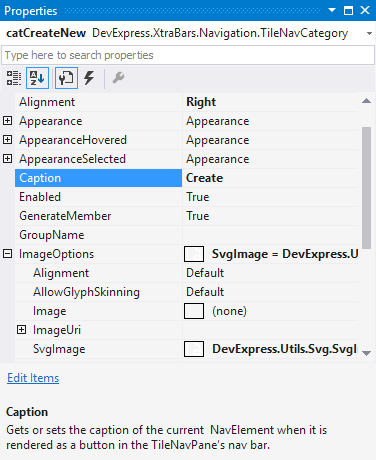Select the ImageOptions property label
376x460 pixels.
[57, 254]
